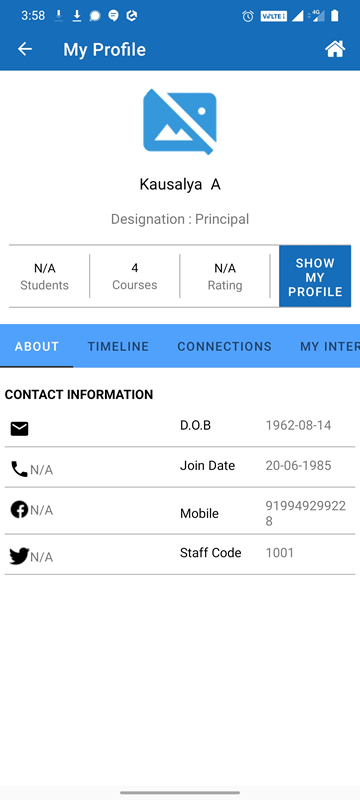Click the email envelope icon

coord(19,429)
